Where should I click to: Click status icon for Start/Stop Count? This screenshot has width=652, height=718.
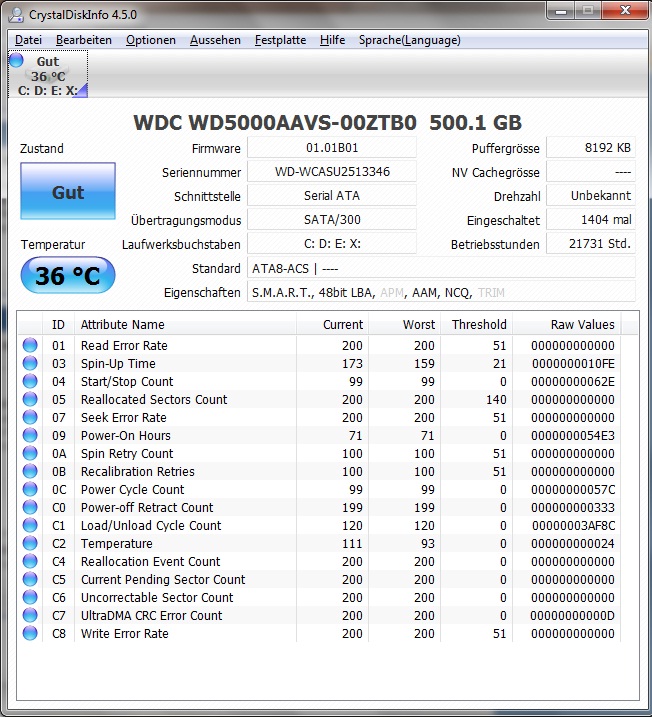coord(30,381)
